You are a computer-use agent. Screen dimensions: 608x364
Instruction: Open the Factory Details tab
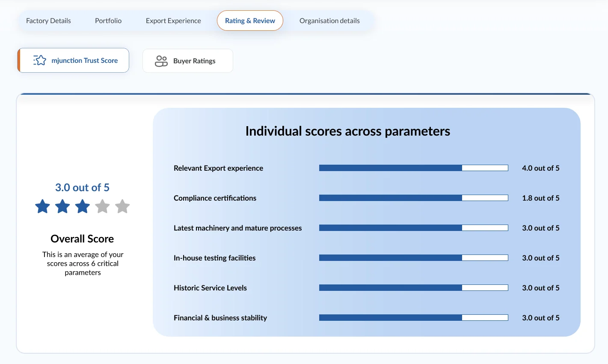(48, 21)
